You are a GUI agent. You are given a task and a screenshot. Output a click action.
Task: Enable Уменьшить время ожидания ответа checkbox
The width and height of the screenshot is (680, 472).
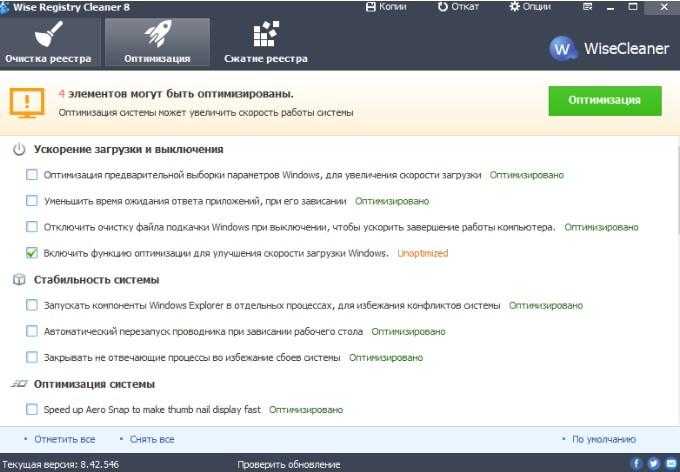[x=32, y=201]
